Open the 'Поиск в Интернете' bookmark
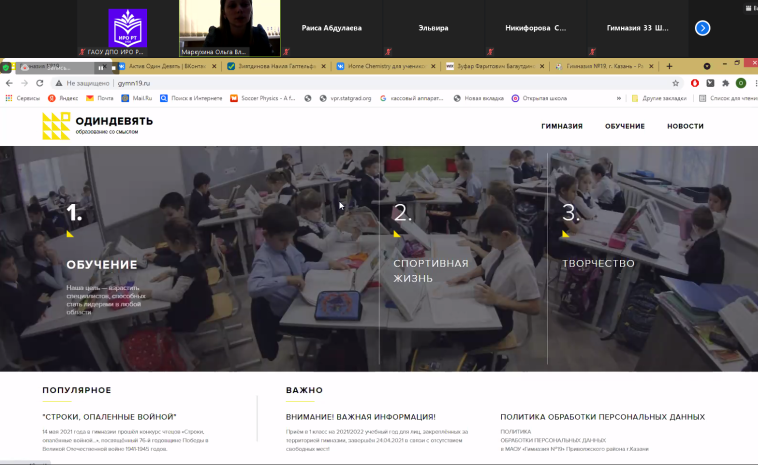This screenshot has width=758, height=465. (191, 98)
